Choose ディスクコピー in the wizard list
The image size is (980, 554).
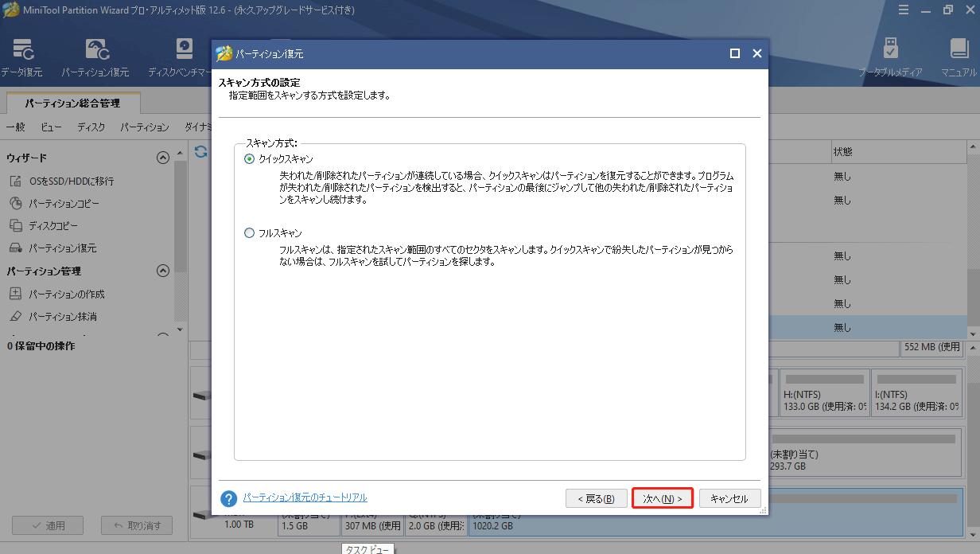[52, 226]
